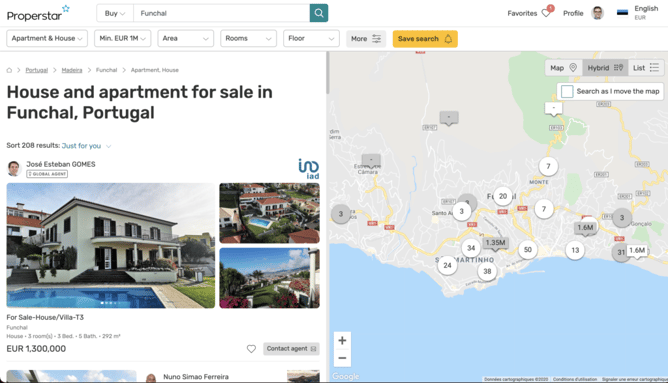668x383 pixels.
Task: Click map cluster marker 38
Action: (487, 271)
